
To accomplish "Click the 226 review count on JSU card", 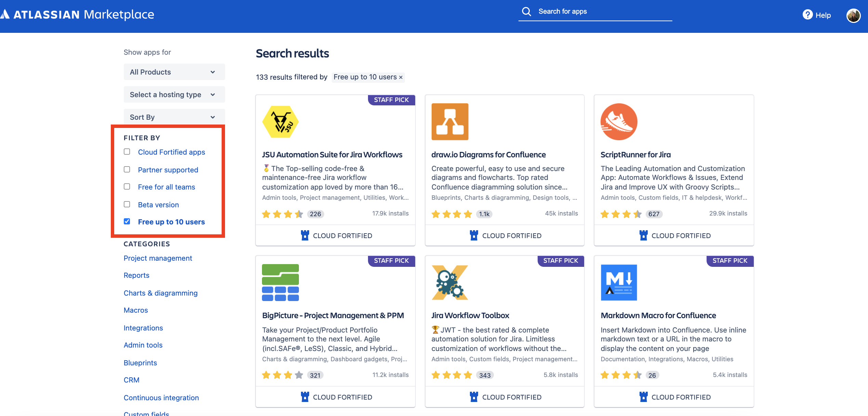I will [315, 214].
